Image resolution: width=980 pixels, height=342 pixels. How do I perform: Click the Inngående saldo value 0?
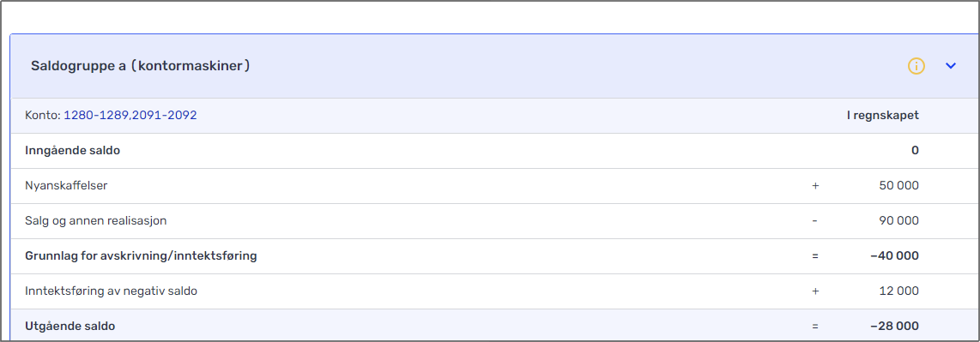[x=915, y=150]
